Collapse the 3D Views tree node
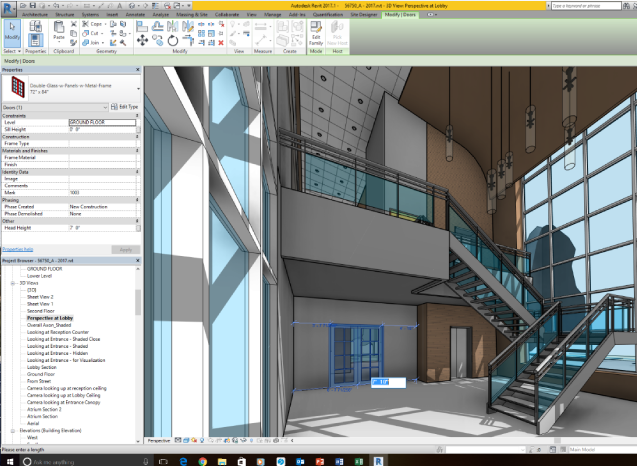The height and width of the screenshot is (466, 637). (x=13, y=283)
